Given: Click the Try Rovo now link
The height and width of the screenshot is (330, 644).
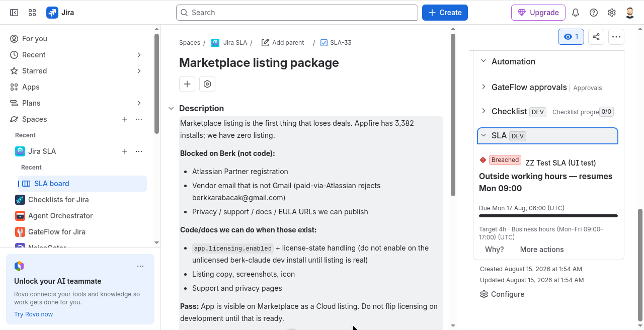Looking at the screenshot, I should click(33, 314).
